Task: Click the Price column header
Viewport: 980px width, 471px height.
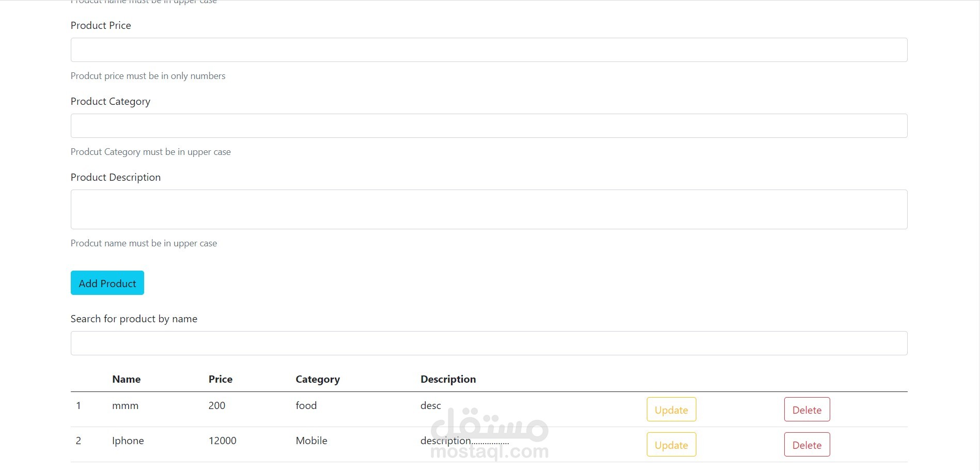Action: (220, 379)
